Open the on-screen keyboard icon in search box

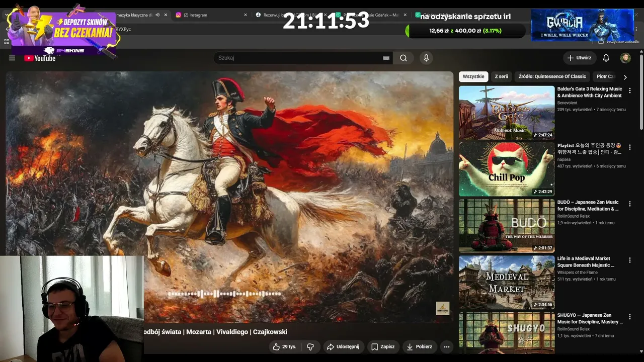386,58
